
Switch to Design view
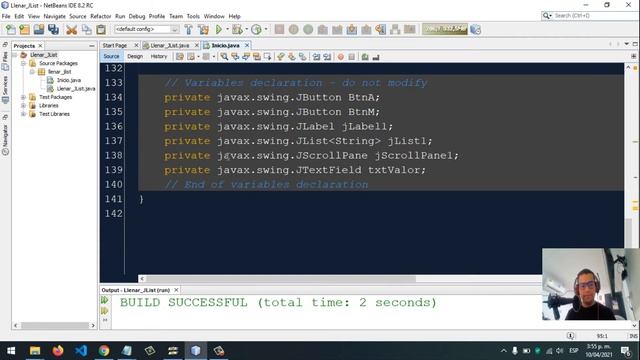(135, 56)
